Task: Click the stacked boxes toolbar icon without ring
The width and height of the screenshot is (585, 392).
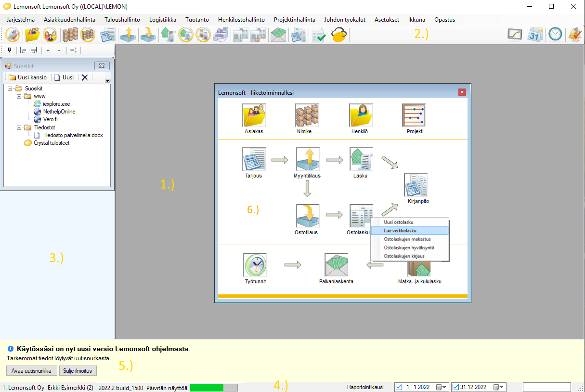Action: (70, 35)
